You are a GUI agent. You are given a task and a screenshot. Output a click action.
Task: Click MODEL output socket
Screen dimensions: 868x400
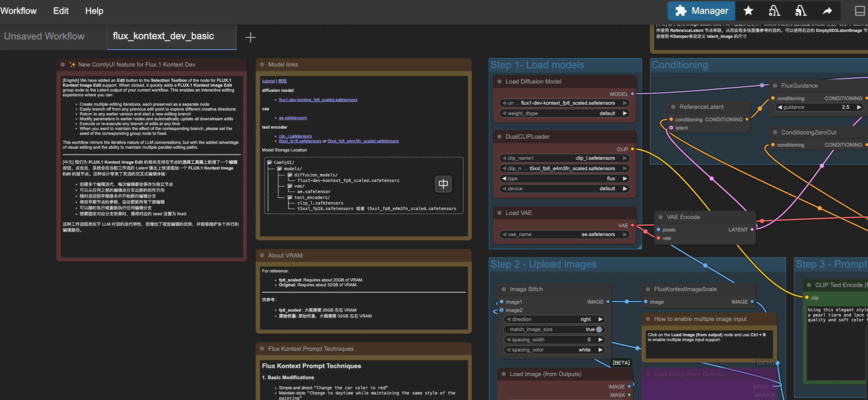coord(632,94)
